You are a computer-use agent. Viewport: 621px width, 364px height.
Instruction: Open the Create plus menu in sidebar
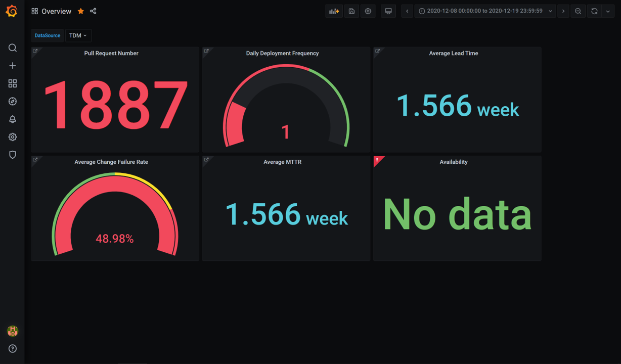tap(13, 66)
